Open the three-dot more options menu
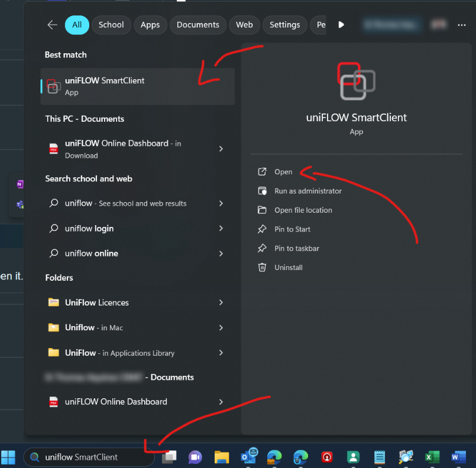The width and height of the screenshot is (476, 468). coord(461,25)
